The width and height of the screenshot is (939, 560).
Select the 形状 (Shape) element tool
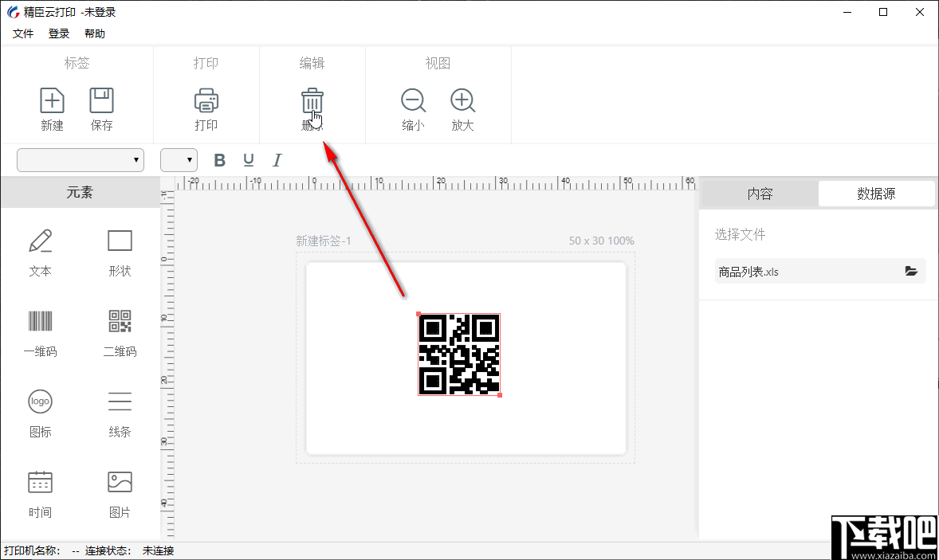click(x=120, y=251)
